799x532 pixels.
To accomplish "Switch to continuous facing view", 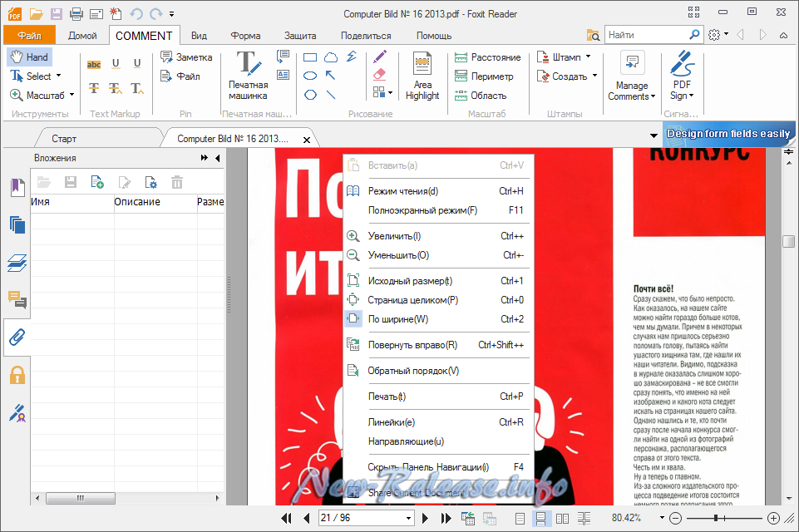I will pos(584,518).
